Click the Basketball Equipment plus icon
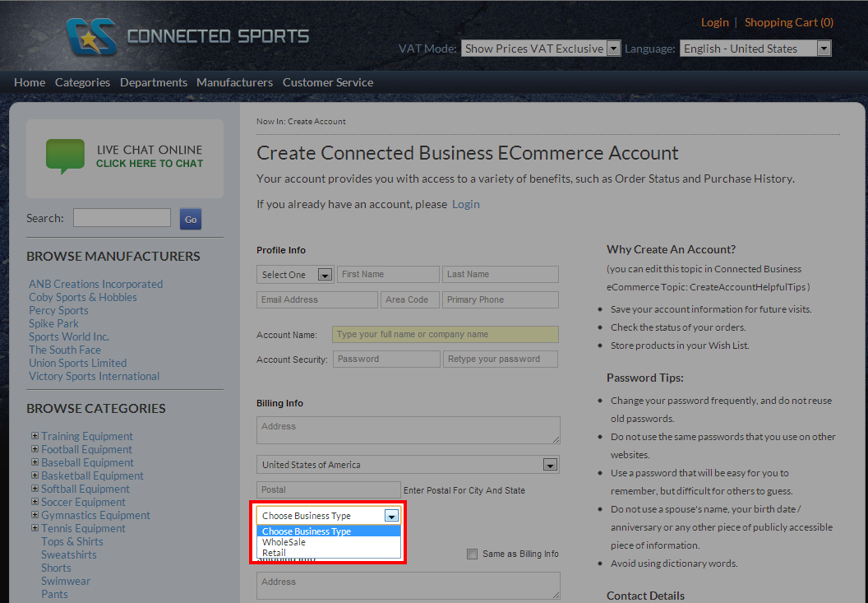 pos(35,475)
